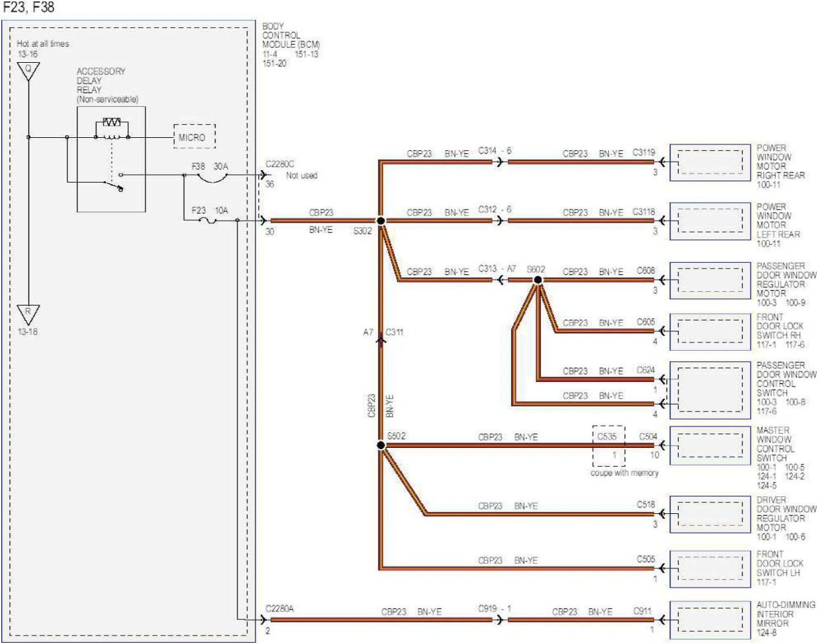Select the Power Window Motor Right Rear component box

coord(710,162)
